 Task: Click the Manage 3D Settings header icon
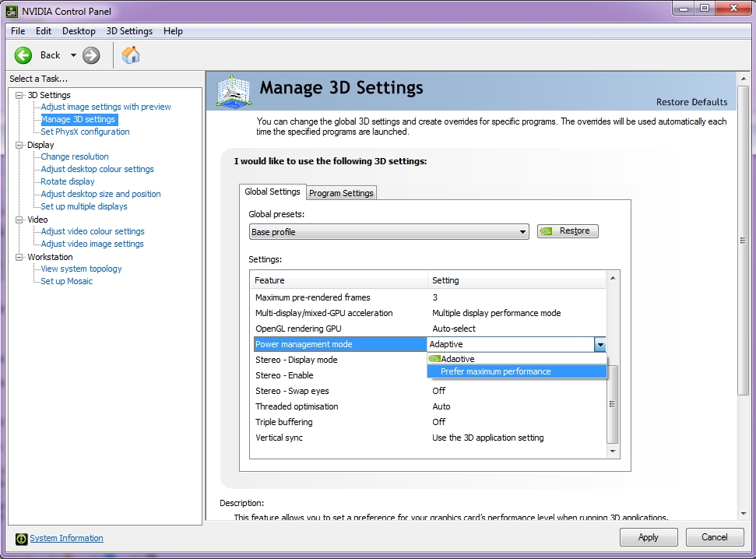pyautogui.click(x=234, y=91)
